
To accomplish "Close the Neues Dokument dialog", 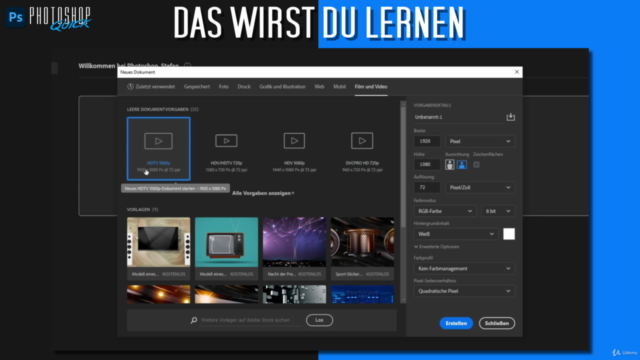I will (x=517, y=72).
